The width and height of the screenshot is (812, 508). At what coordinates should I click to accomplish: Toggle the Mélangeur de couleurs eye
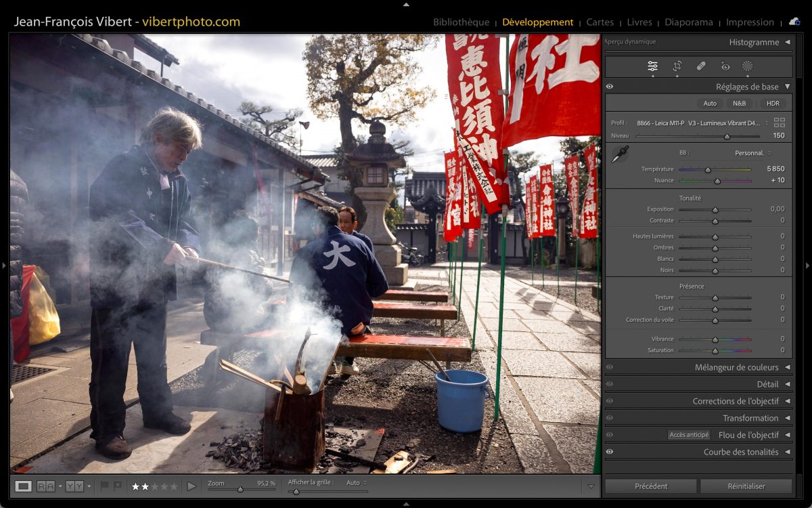click(x=610, y=367)
